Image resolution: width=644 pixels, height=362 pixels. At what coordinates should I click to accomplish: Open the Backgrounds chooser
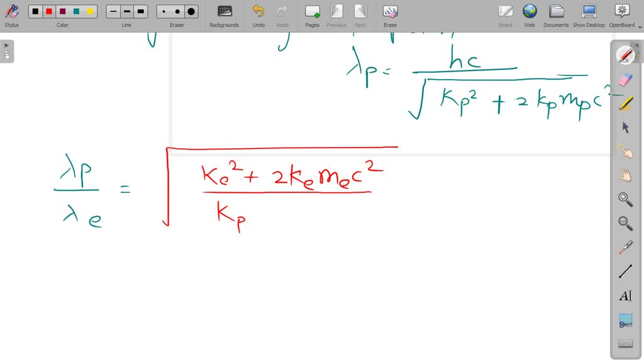click(x=224, y=14)
